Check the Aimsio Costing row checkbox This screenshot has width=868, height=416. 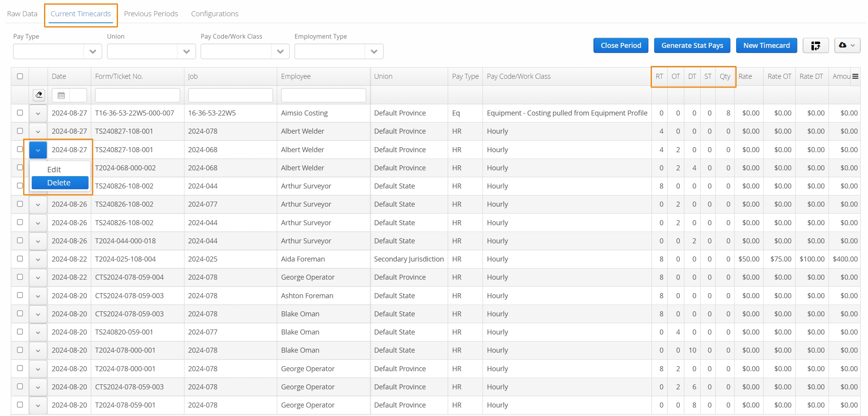(20, 113)
